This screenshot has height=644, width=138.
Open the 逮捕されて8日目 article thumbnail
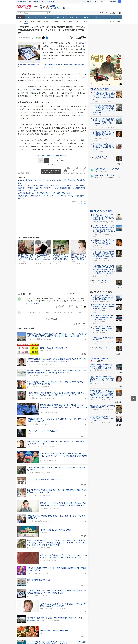pyautogui.click(x=21, y=336)
